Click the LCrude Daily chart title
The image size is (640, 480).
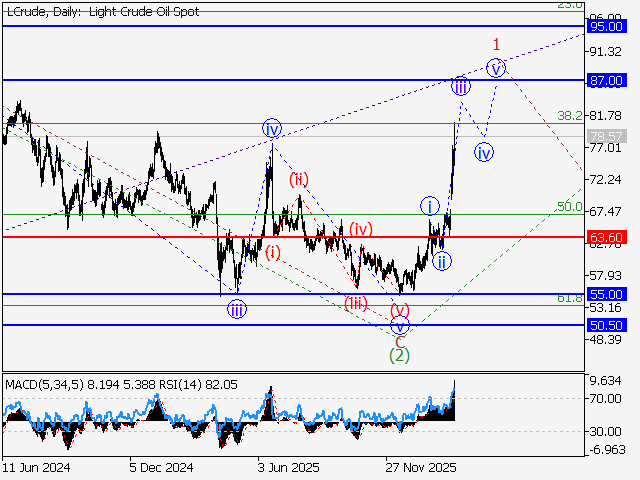click(102, 12)
